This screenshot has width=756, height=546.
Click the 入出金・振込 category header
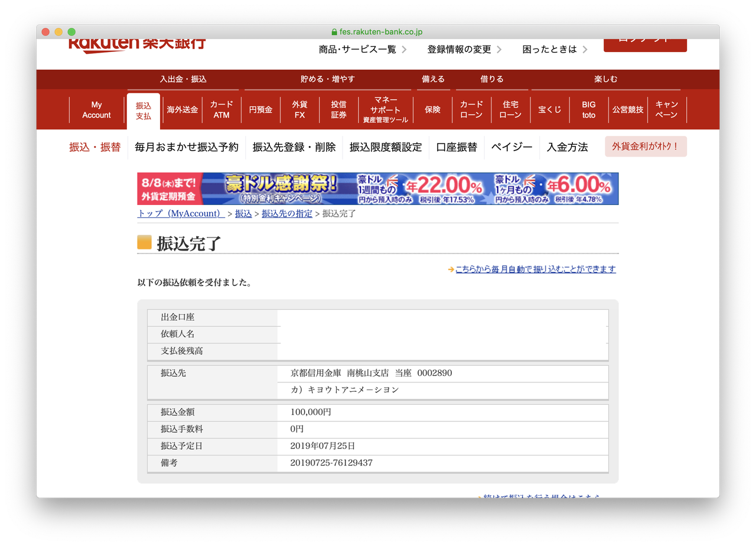tap(183, 79)
